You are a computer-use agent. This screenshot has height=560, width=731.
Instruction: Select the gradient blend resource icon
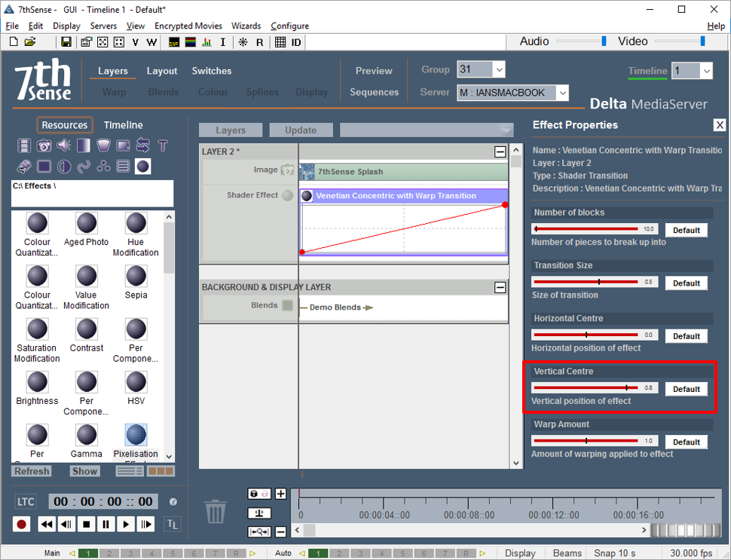pyautogui.click(x=84, y=145)
